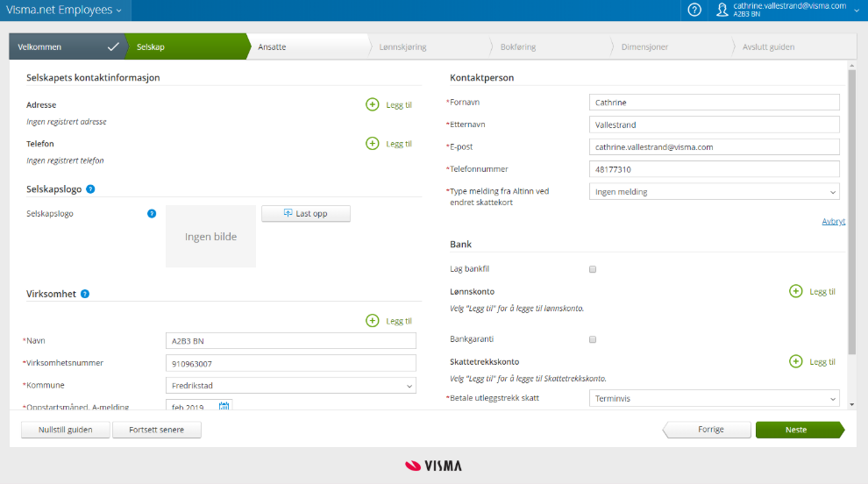This screenshot has height=484, width=868.
Task: Click the scrollbar up arrow
Action: tap(851, 66)
